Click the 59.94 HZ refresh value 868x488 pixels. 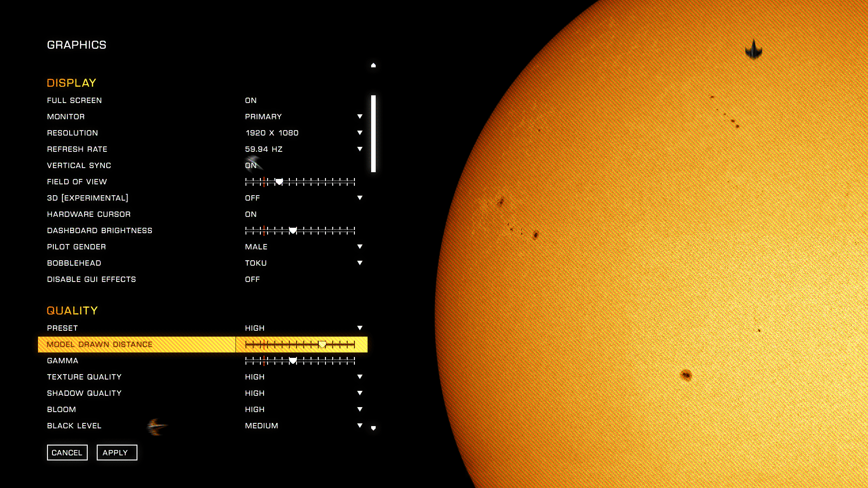264,149
